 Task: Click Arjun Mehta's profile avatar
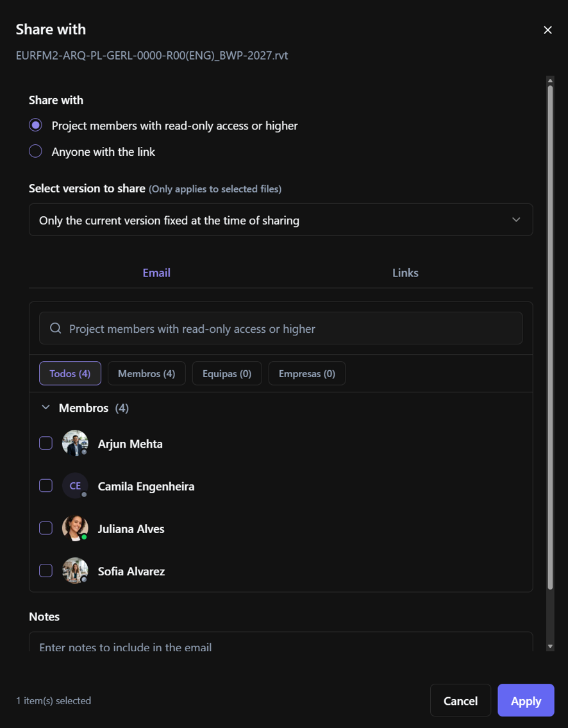75,443
